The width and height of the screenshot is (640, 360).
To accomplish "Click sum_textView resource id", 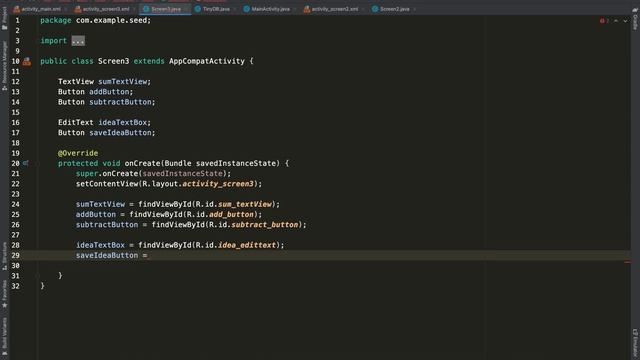I will (x=245, y=204).
